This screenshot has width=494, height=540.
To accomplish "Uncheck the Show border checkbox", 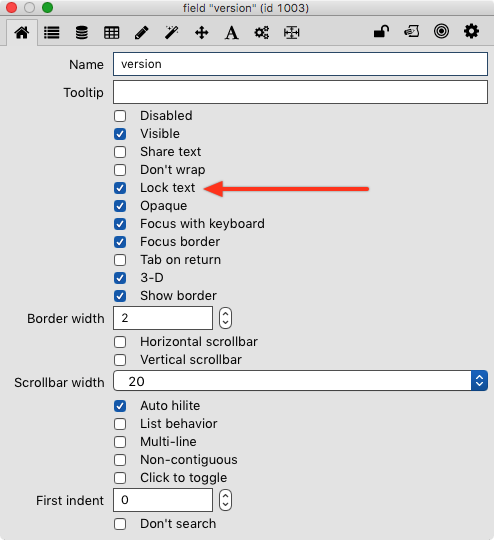I will (x=120, y=296).
